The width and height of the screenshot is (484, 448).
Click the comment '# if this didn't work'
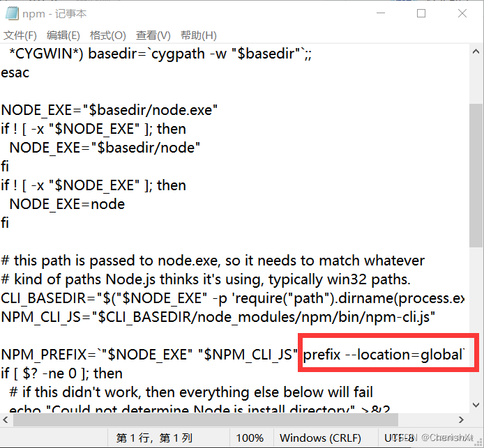tap(191, 392)
